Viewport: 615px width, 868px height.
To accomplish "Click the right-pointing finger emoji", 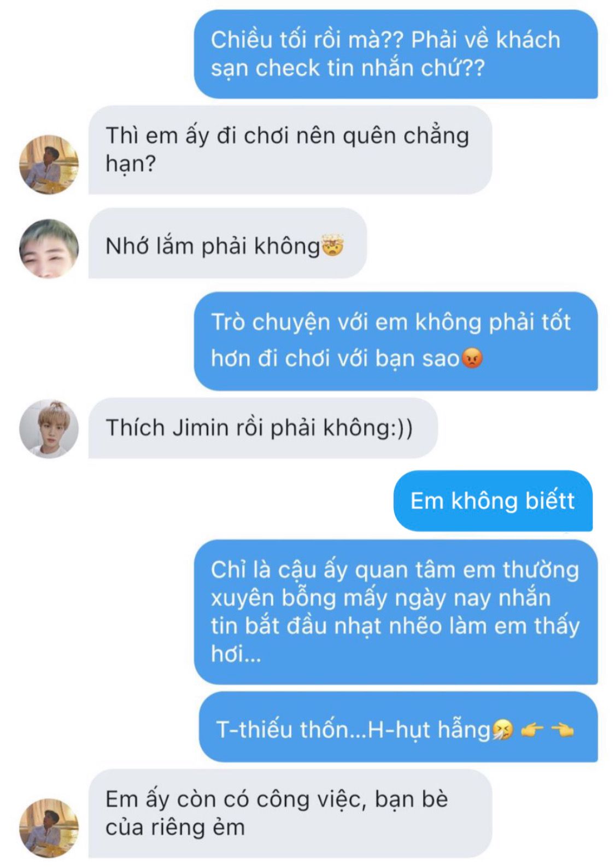I will 532,730.
